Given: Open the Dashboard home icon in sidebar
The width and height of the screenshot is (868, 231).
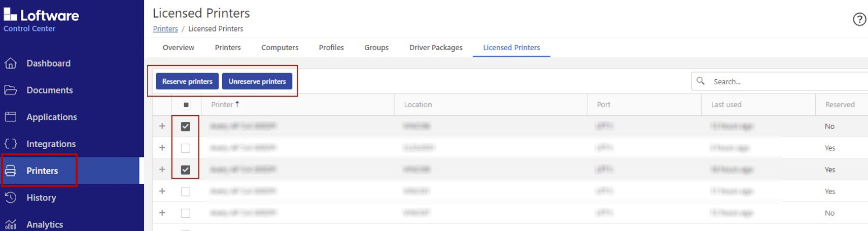Looking at the screenshot, I should [x=11, y=63].
